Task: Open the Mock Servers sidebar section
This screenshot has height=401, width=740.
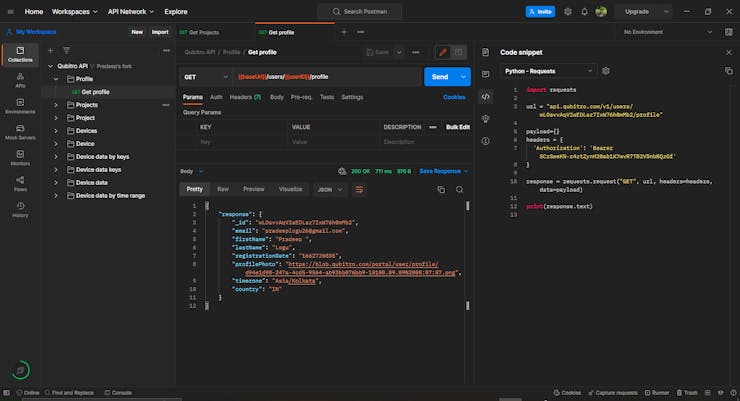Action: [20, 132]
